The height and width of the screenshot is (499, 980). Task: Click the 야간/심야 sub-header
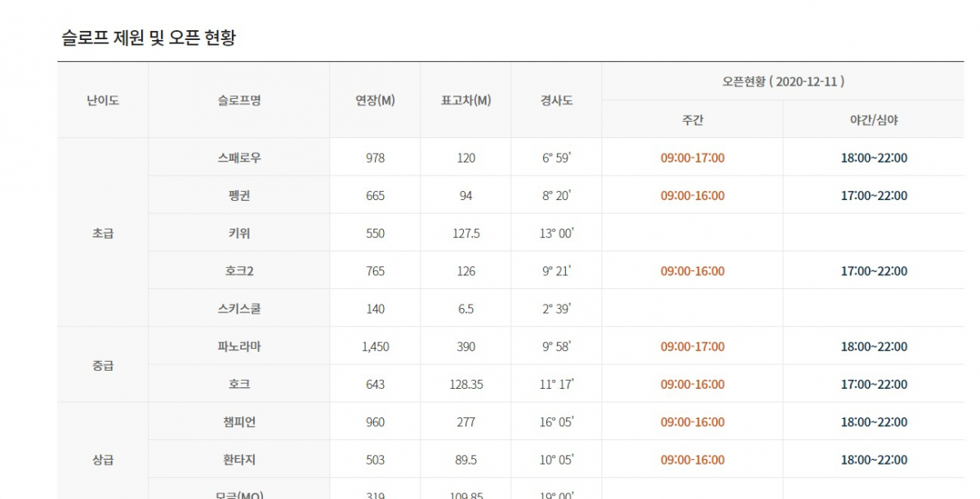[x=874, y=120]
